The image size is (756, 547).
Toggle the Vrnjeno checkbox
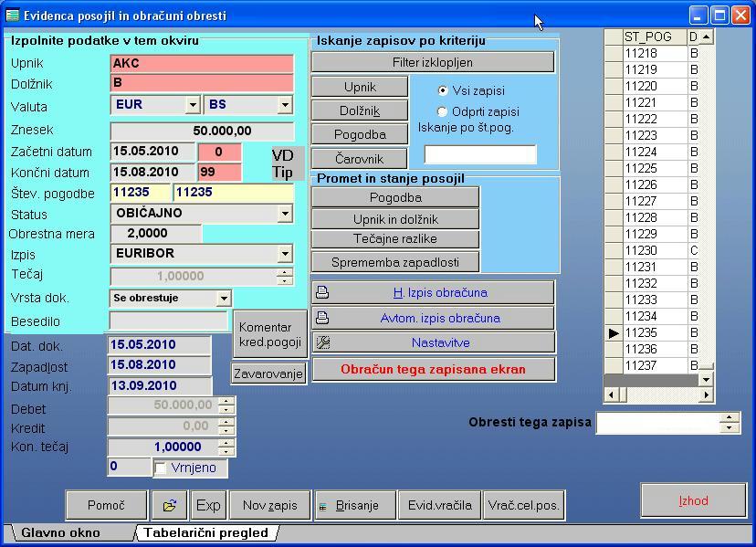(x=161, y=468)
